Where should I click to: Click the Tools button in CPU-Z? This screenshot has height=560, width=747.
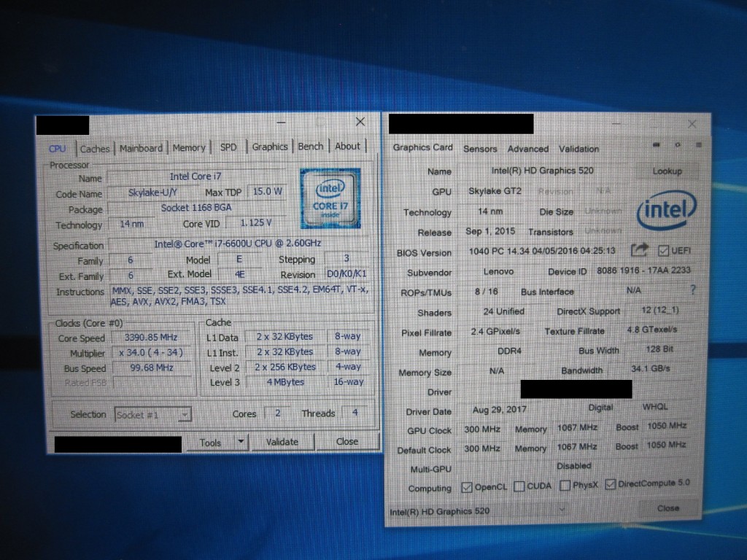pyautogui.click(x=210, y=443)
